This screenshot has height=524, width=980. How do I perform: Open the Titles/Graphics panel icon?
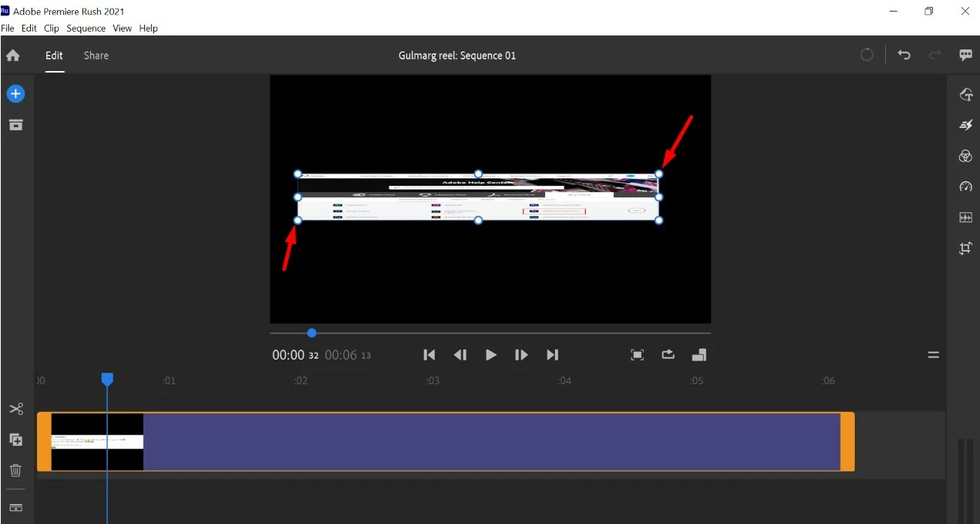coord(965,94)
